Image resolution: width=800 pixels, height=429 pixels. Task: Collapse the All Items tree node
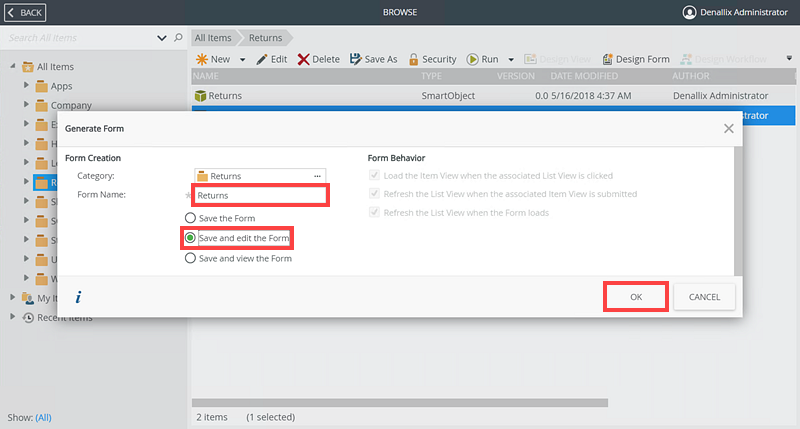pyautogui.click(x=13, y=66)
